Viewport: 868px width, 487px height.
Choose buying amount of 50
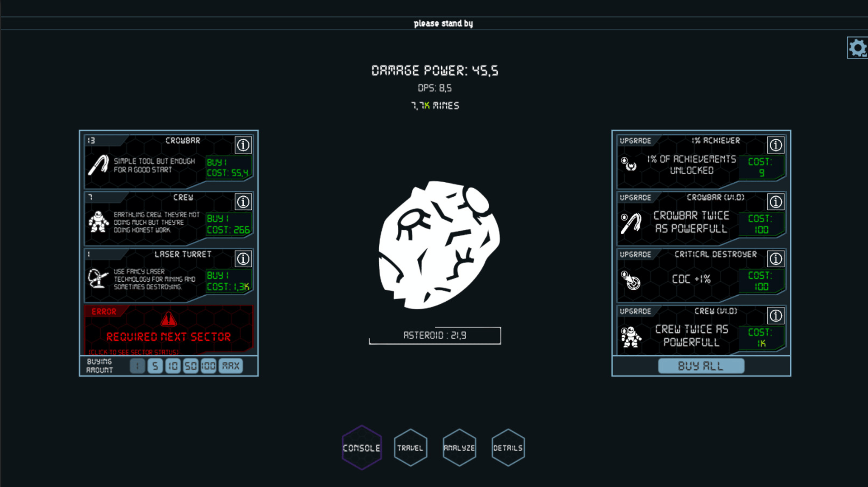191,366
